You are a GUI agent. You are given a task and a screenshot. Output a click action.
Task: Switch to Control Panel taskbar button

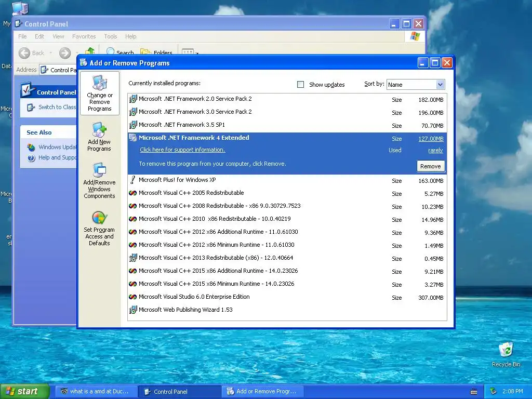tap(180, 392)
